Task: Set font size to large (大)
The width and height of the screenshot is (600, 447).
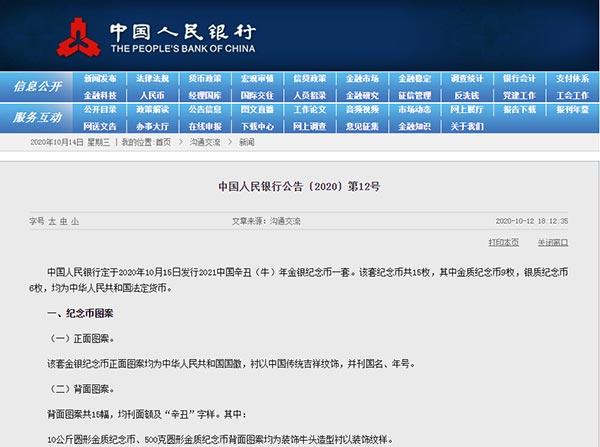Action: (52, 221)
